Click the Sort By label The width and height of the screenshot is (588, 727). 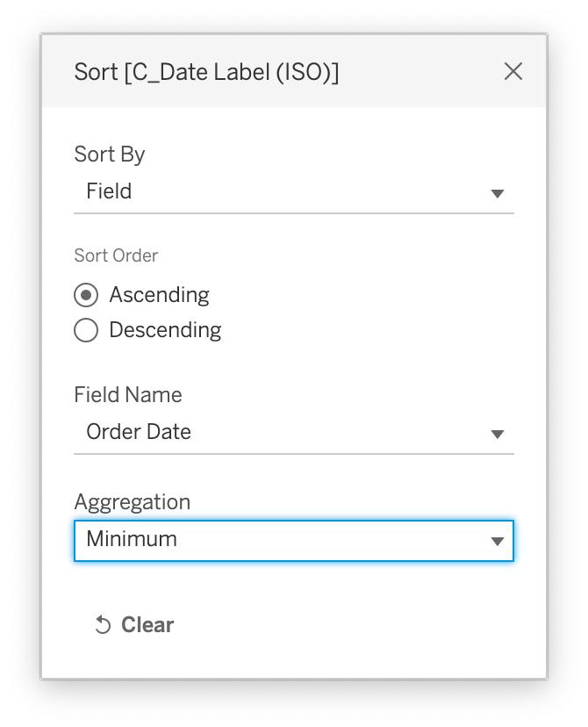pos(110,155)
